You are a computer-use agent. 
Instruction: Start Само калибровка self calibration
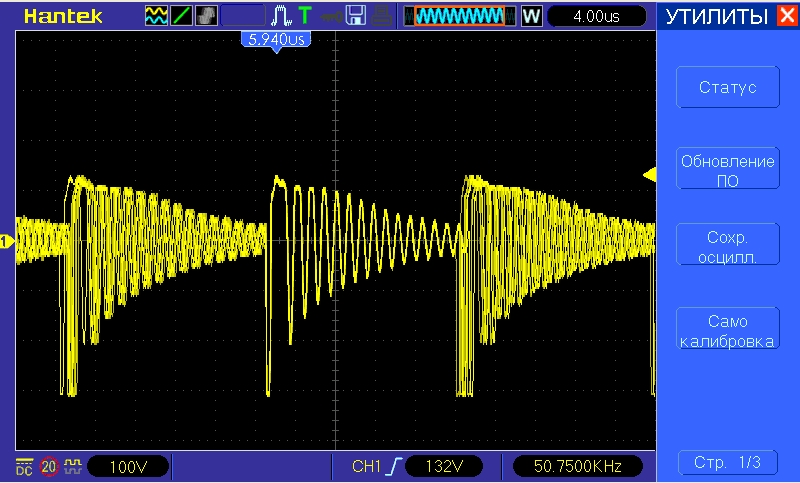click(727, 331)
